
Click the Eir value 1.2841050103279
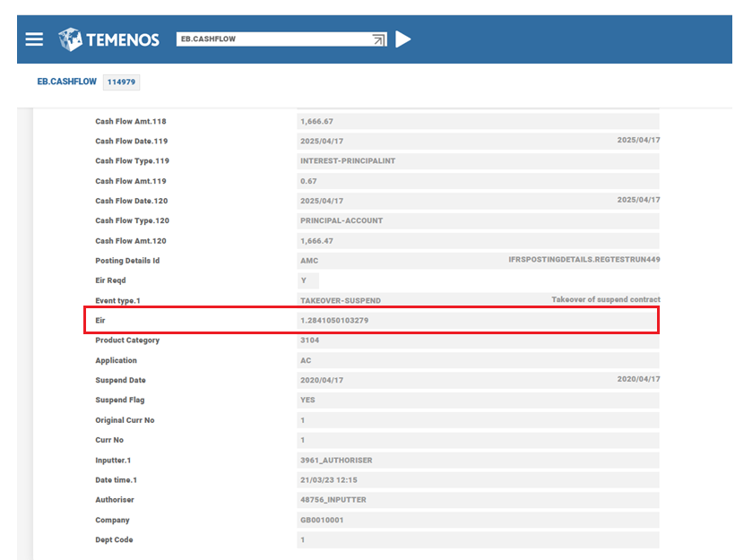coord(336,321)
